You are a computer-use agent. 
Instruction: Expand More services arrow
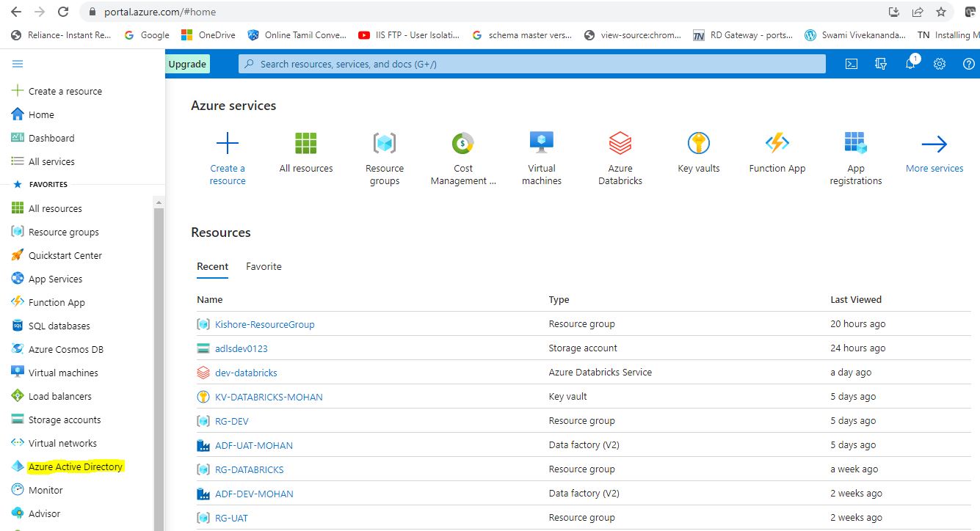click(x=934, y=144)
